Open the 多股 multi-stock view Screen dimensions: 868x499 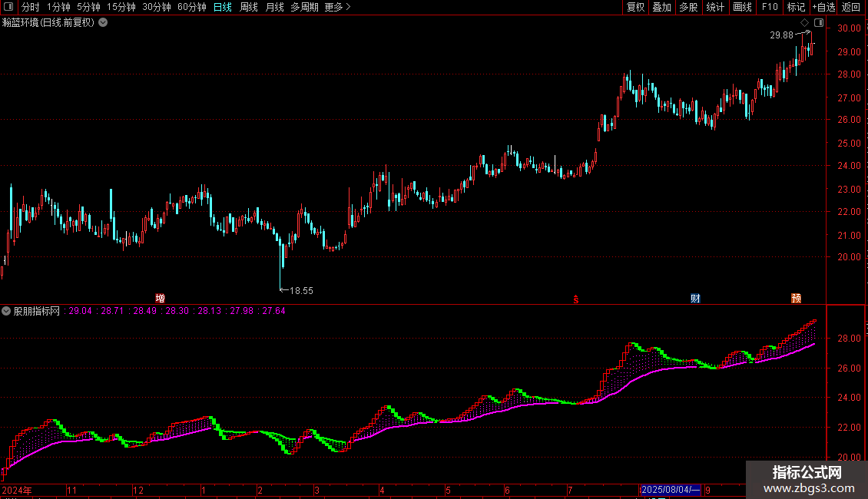tap(689, 7)
